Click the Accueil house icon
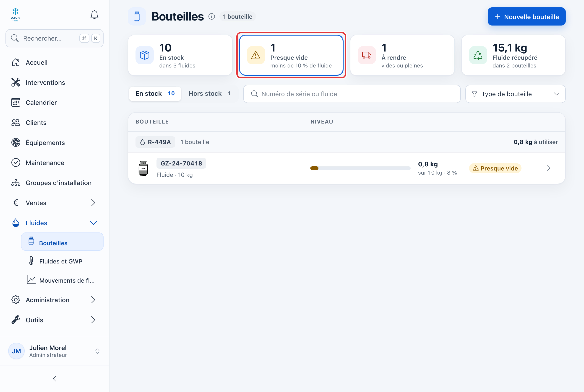This screenshot has width=584, height=392. pos(16,62)
